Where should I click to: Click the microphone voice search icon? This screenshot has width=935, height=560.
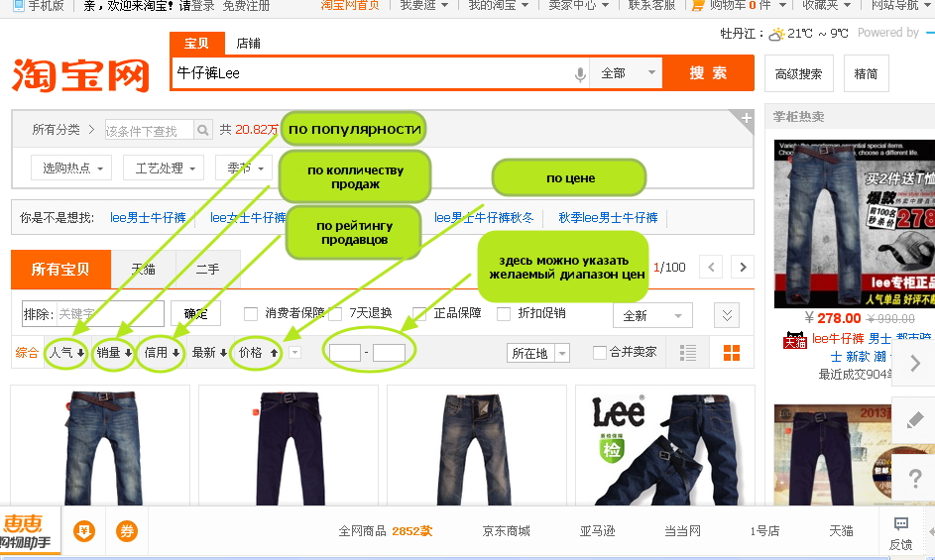[580, 74]
